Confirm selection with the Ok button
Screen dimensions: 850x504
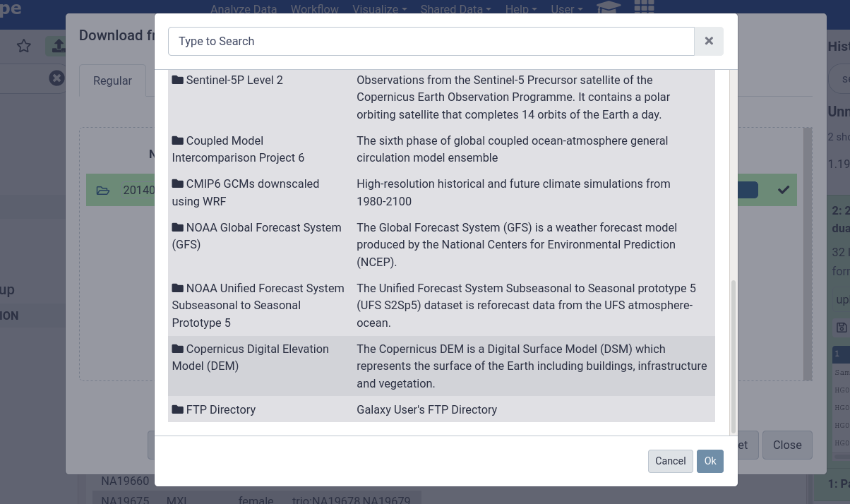pyautogui.click(x=710, y=460)
